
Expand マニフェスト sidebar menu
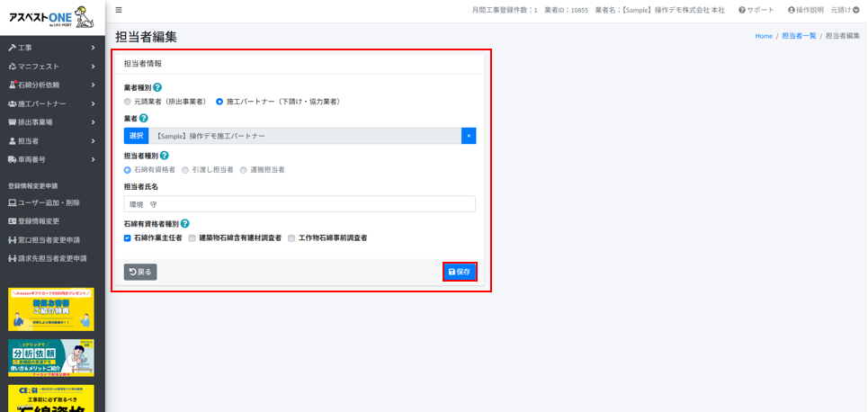tap(51, 67)
